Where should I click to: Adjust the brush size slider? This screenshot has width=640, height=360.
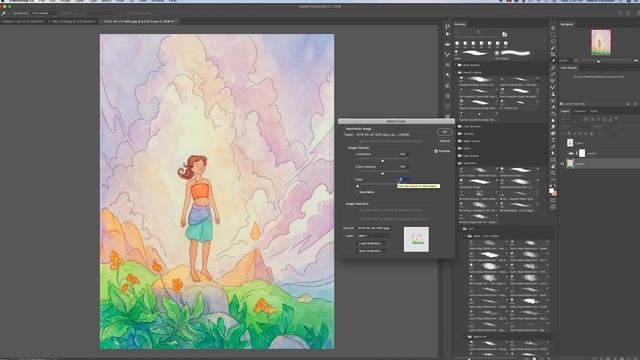[x=478, y=32]
